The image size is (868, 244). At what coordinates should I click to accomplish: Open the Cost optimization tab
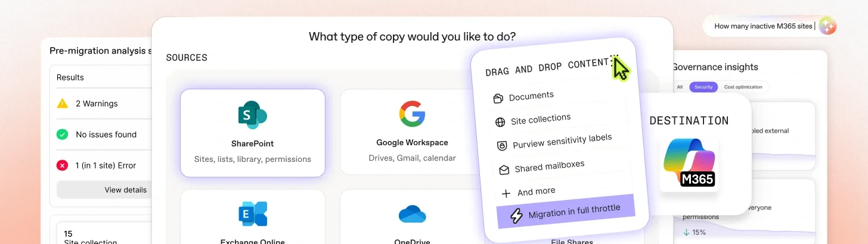(743, 87)
